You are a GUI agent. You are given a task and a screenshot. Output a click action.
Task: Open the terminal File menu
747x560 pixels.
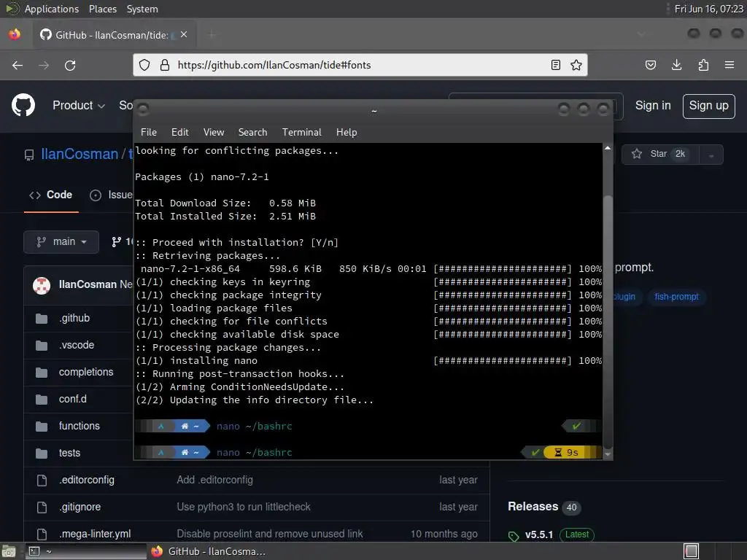(149, 133)
